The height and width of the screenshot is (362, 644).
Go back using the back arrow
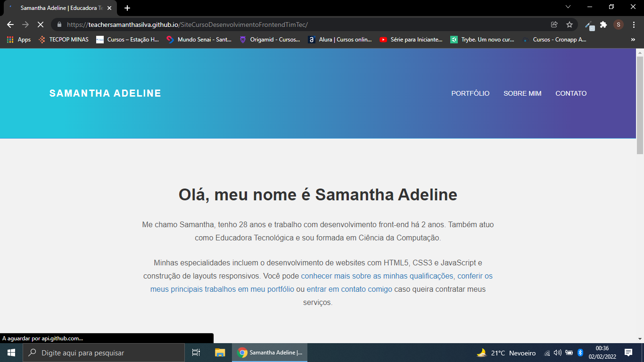click(9, 24)
